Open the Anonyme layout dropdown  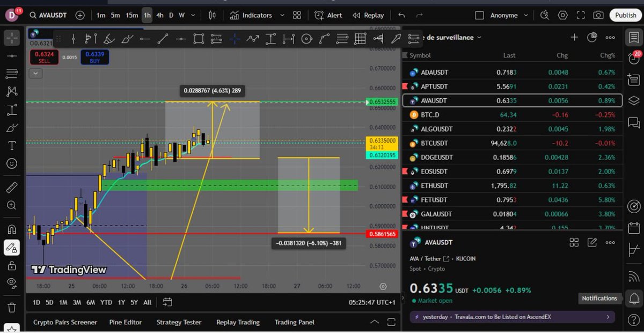pos(509,15)
